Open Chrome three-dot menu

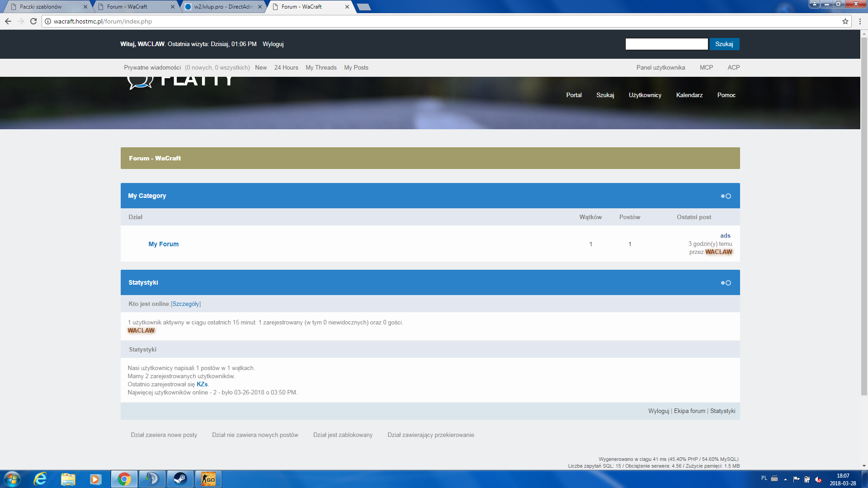click(860, 21)
